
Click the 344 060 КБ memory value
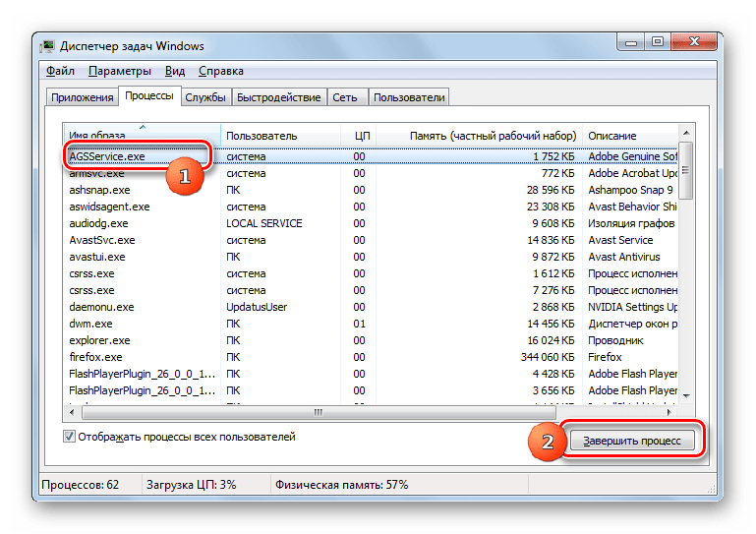click(548, 357)
